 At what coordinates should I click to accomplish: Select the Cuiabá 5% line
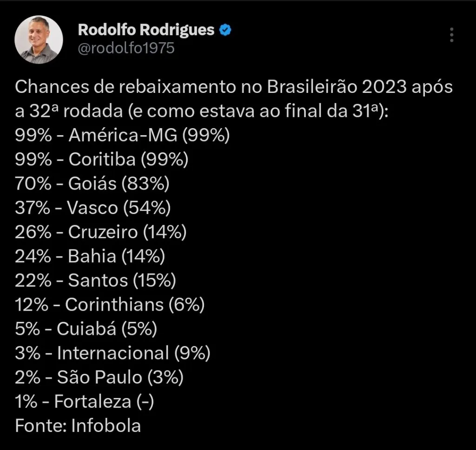86,328
